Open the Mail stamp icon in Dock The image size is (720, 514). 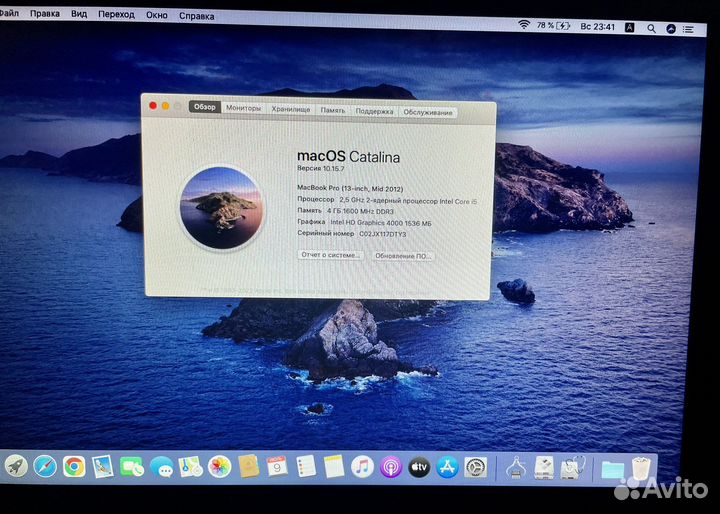point(102,467)
